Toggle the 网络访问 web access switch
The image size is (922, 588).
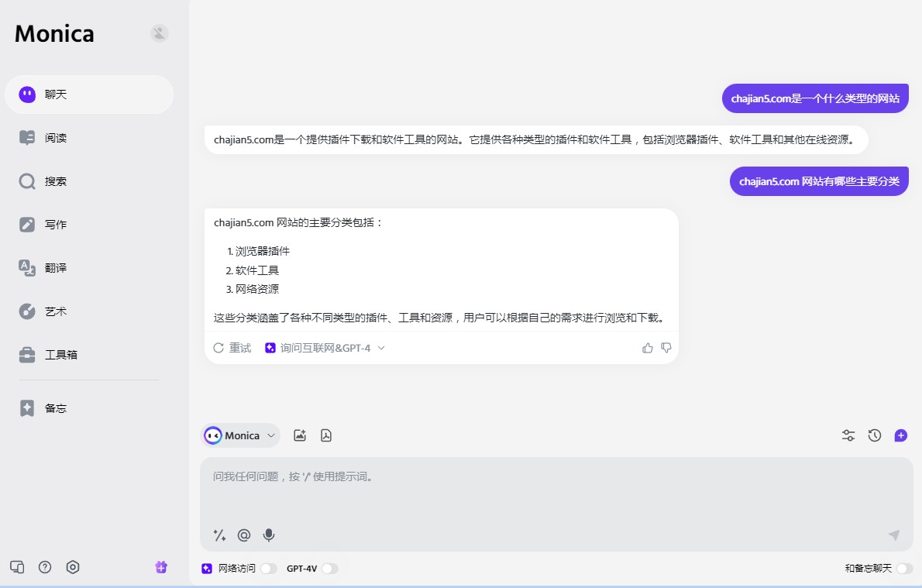coord(269,569)
